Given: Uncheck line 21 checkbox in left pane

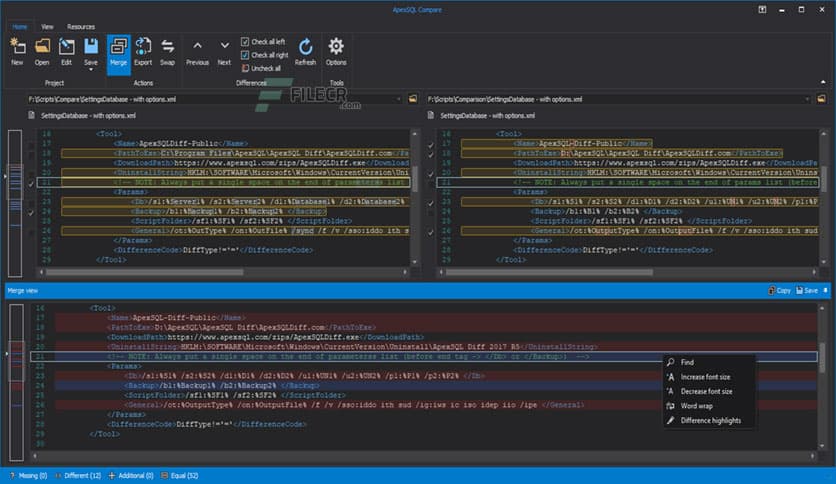Looking at the screenshot, I should point(31,183).
